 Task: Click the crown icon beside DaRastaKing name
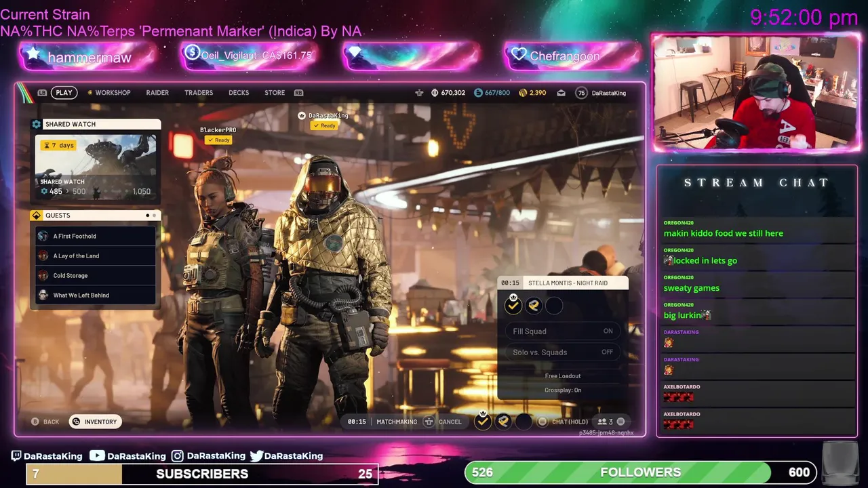click(x=302, y=115)
